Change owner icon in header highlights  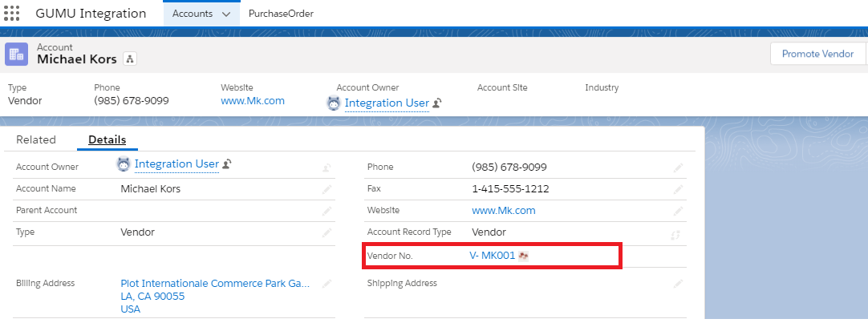click(436, 103)
